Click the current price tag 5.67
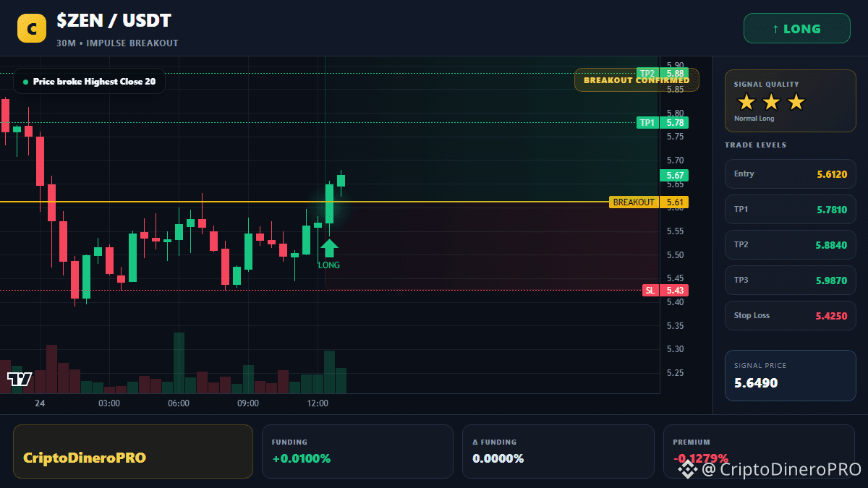The width and height of the screenshot is (868, 488). tap(674, 175)
